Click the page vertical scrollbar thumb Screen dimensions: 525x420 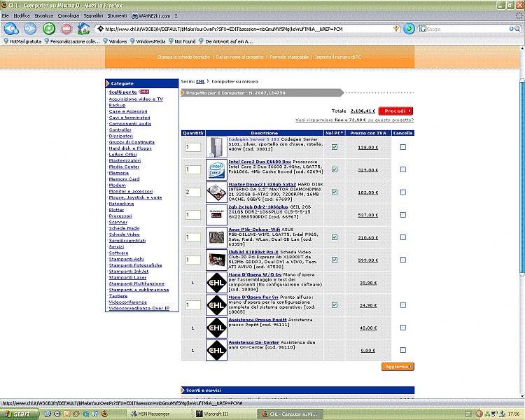(x=522, y=178)
